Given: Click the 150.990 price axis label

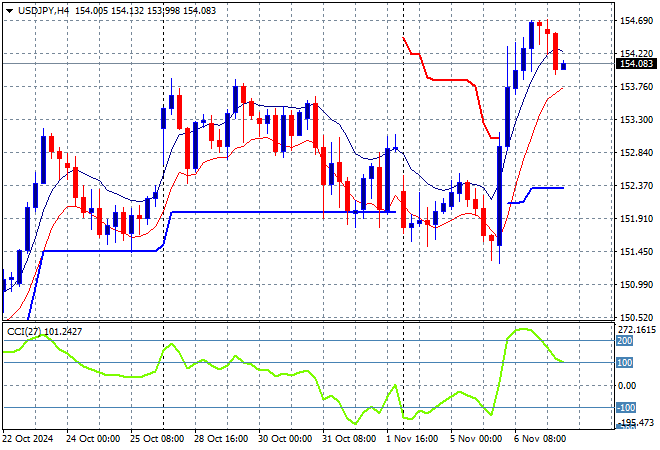Looking at the screenshot, I should coord(636,285).
